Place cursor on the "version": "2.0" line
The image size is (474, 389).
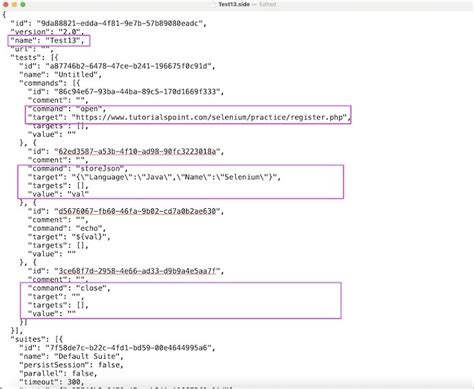tap(47, 32)
